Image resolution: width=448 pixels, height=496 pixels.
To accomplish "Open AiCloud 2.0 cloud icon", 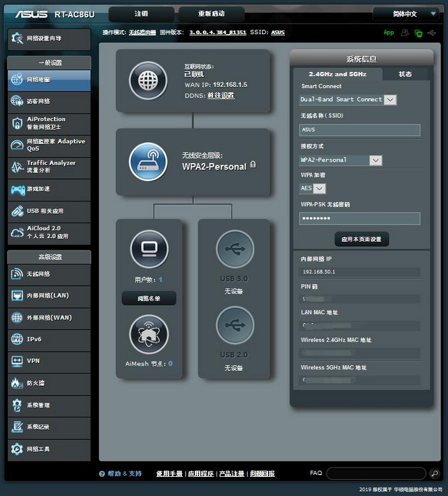I will pos(17,233).
